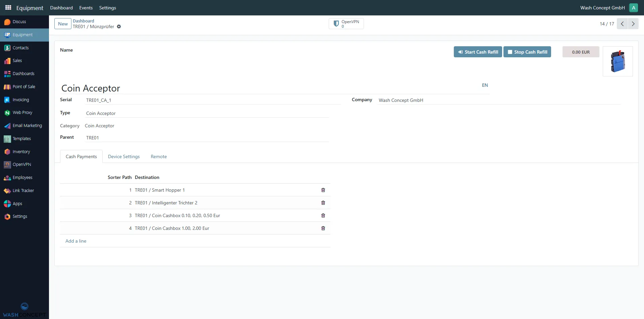Select row Coin Cashbox 0.10, 0.20, 0.50 Eur
Screen dimensions: 644x319
(x=195, y=215)
